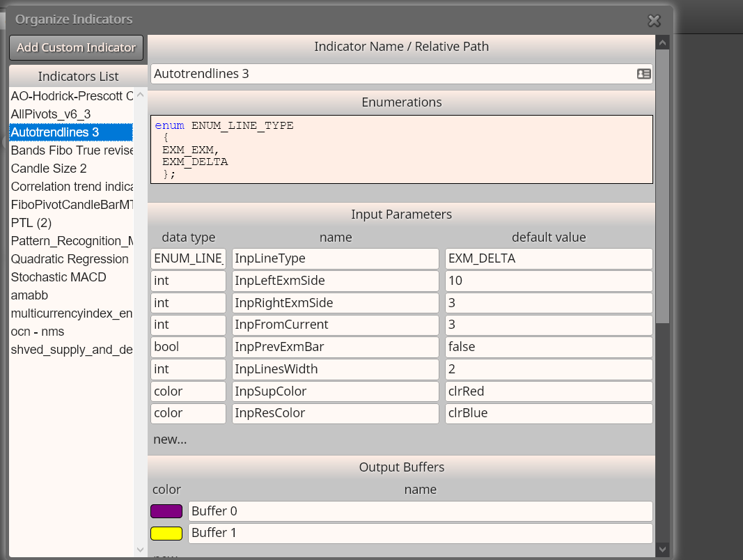Edit default value 2 of InpLinesWidth

pos(549,369)
